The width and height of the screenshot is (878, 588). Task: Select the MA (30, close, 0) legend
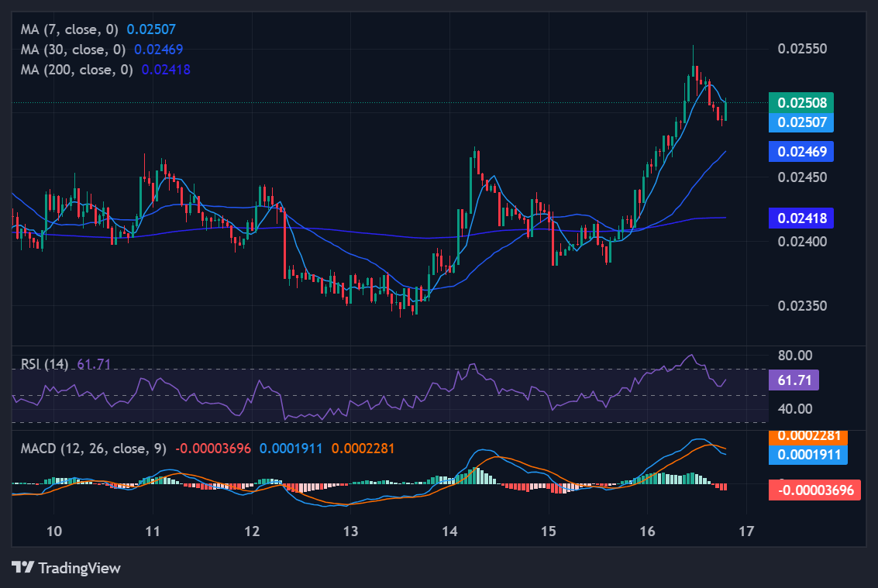coord(74,50)
